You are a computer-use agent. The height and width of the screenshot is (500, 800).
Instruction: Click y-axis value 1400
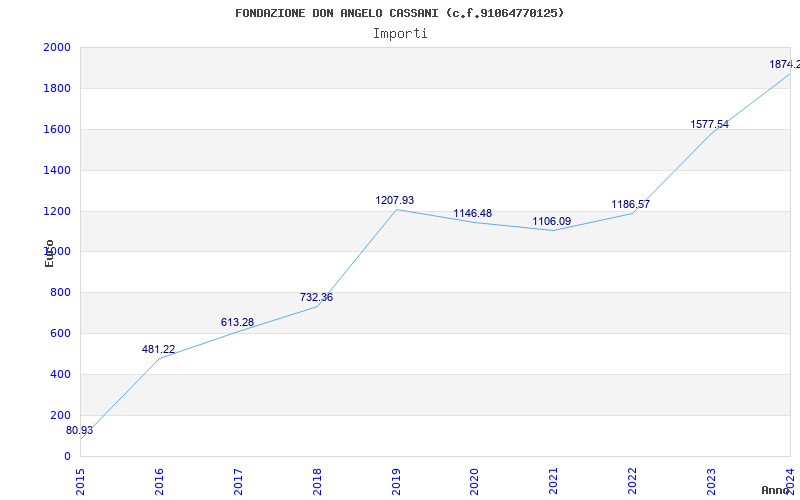pos(57,170)
